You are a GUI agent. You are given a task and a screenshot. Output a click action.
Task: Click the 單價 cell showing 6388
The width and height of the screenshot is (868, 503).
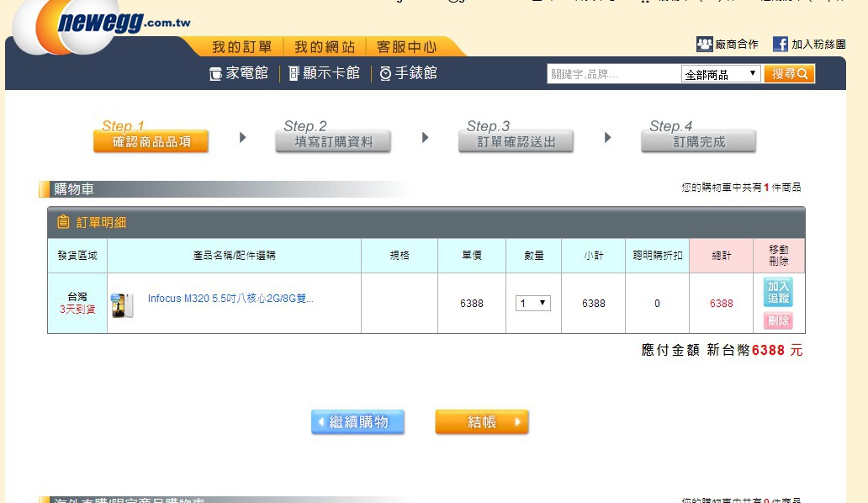pos(472,304)
